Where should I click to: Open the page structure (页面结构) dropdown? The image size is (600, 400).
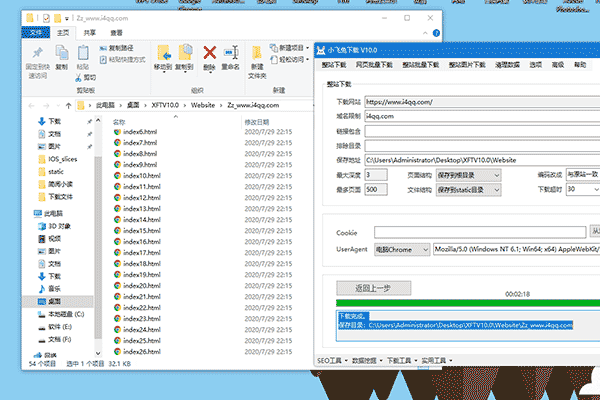[468, 175]
